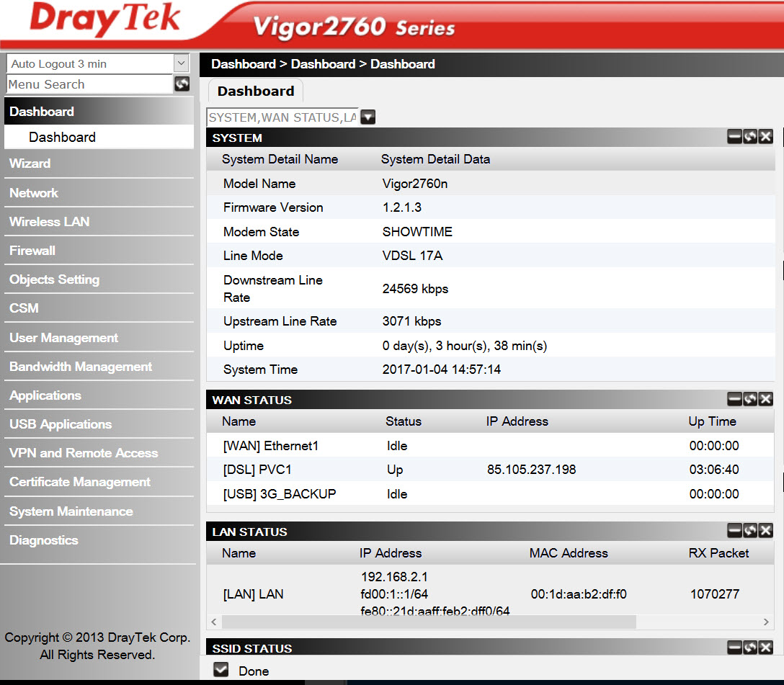Focus the Menu Search input field
Viewport: 784px width, 685px height.
pos(89,84)
